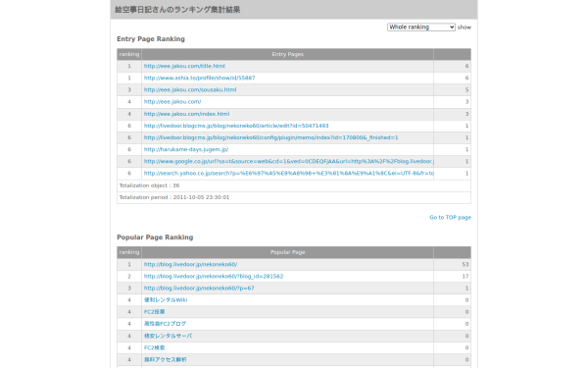588x368 pixels.
Task: Click the Popular Page Ranking heading
Action: [155, 237]
